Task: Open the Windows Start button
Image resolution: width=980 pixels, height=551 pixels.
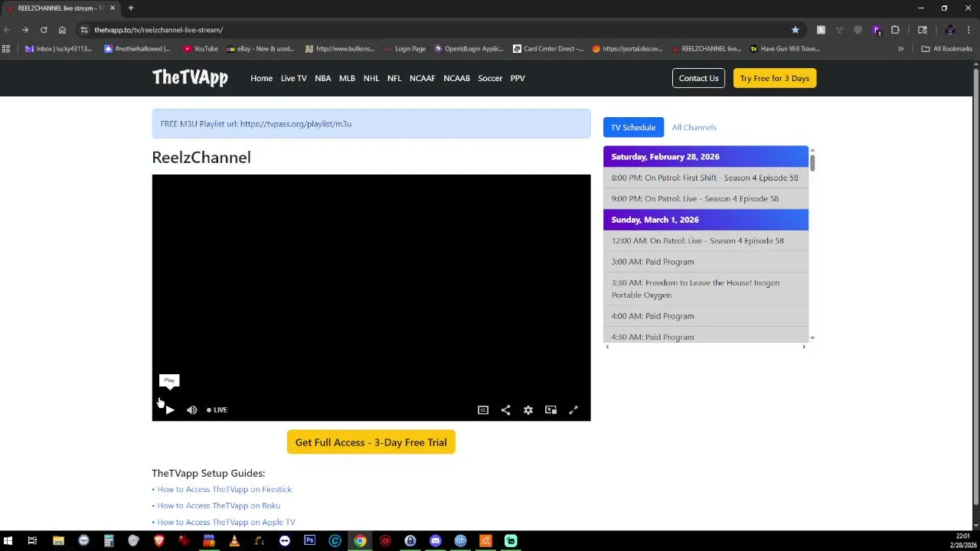Action: (8, 541)
